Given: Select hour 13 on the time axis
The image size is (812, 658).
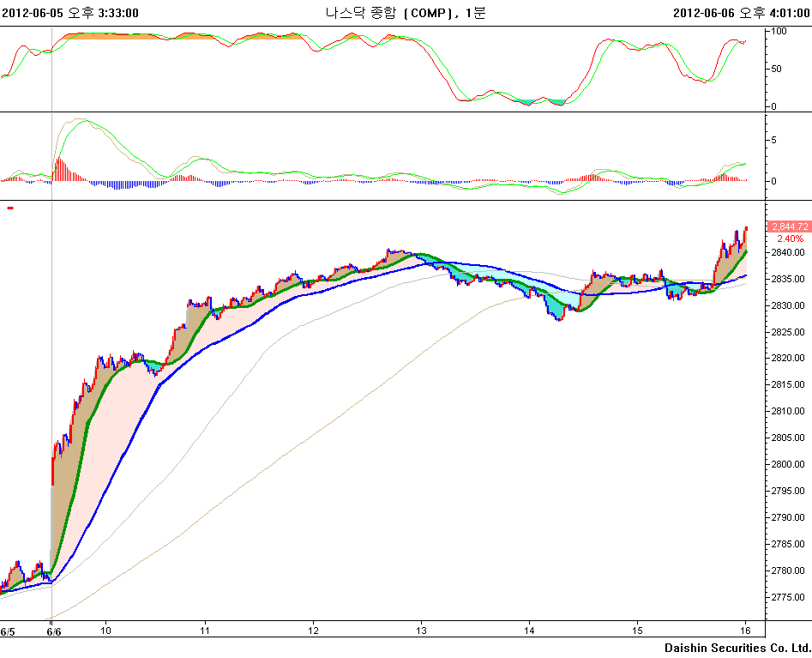Looking at the screenshot, I should click(421, 631).
